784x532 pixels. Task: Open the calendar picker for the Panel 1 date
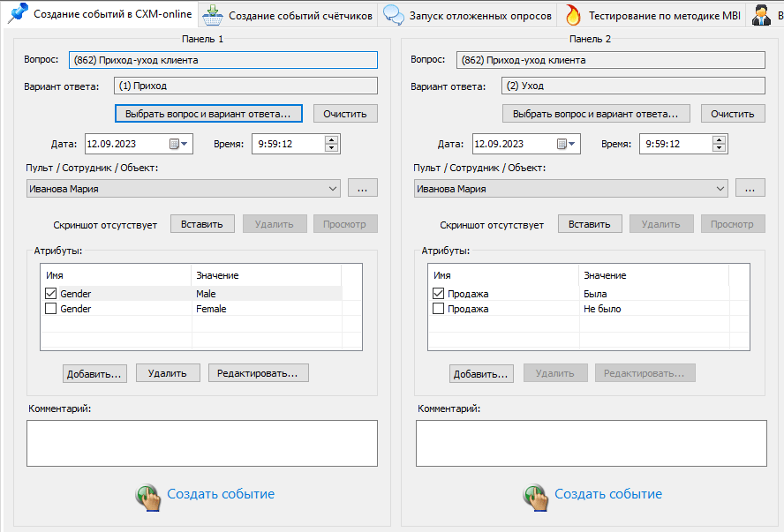click(179, 144)
